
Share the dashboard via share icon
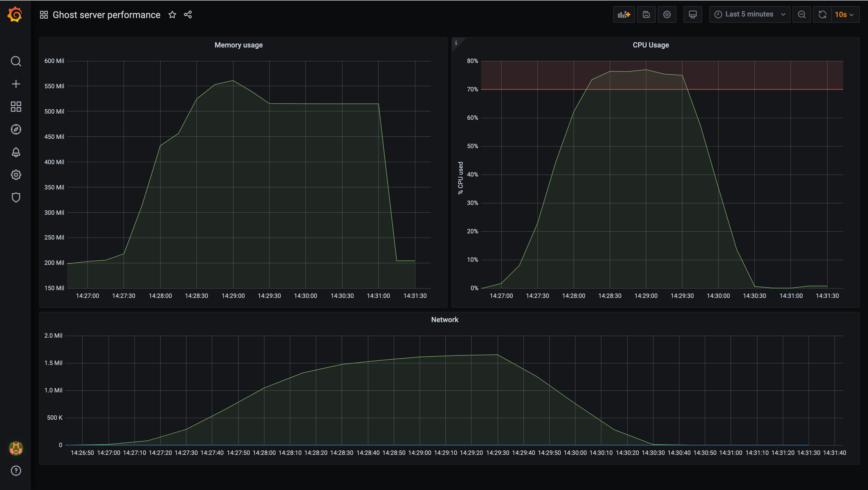(188, 14)
